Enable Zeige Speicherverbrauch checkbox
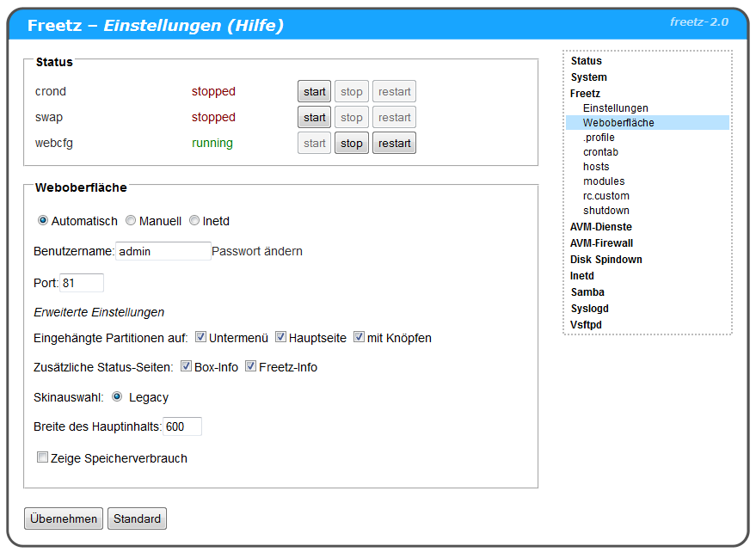Image resolution: width=756 pixels, height=552 pixels. pyautogui.click(x=42, y=457)
